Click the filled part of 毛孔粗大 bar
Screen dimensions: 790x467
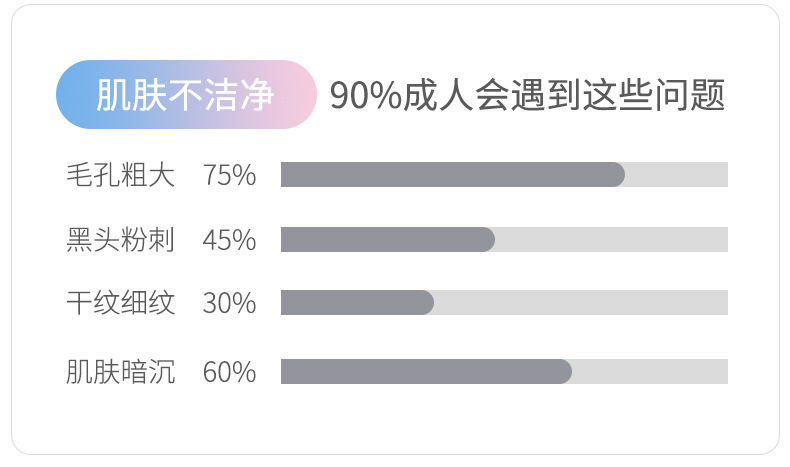coord(450,175)
